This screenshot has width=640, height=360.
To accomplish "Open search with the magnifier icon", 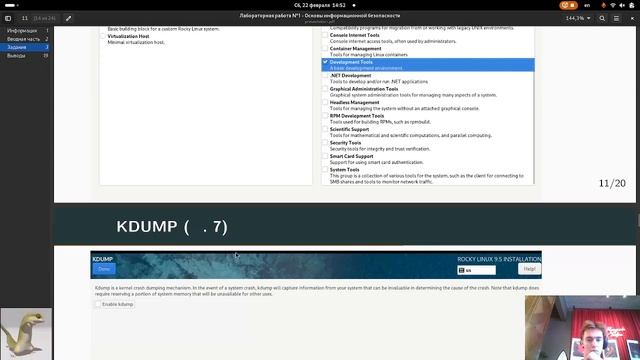I will coord(602,18).
